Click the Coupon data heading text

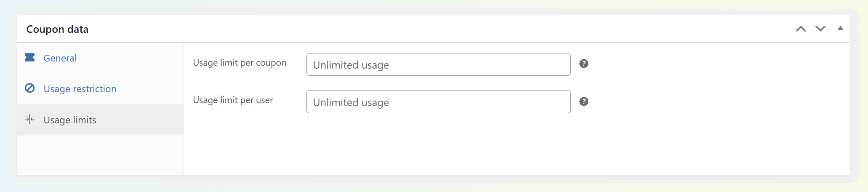pyautogui.click(x=57, y=29)
